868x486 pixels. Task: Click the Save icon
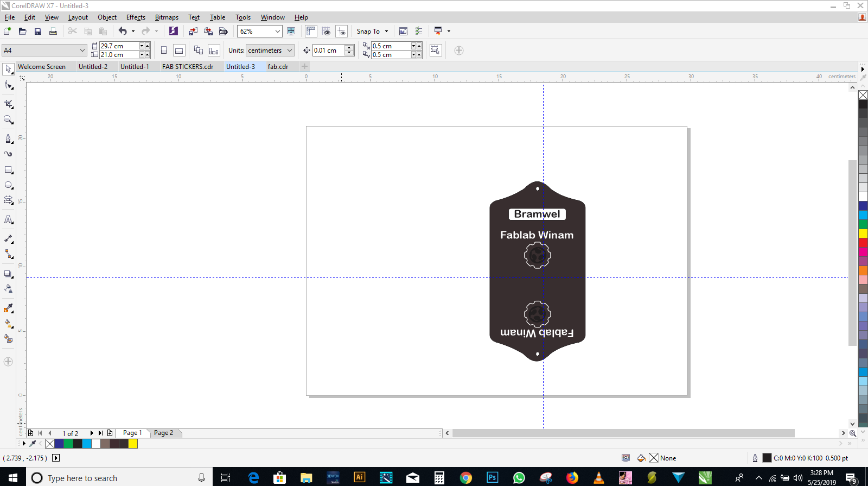click(x=38, y=31)
